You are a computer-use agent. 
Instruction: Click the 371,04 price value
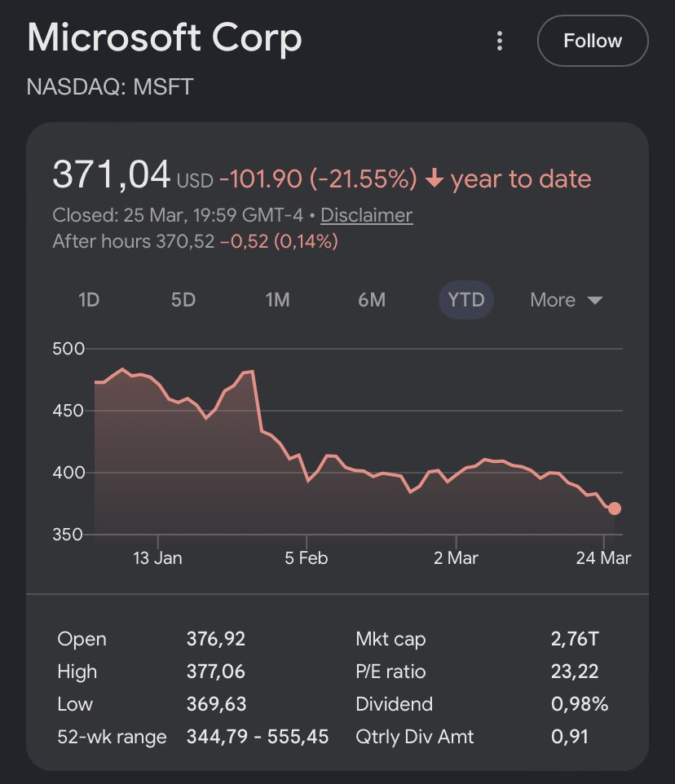[112, 174]
